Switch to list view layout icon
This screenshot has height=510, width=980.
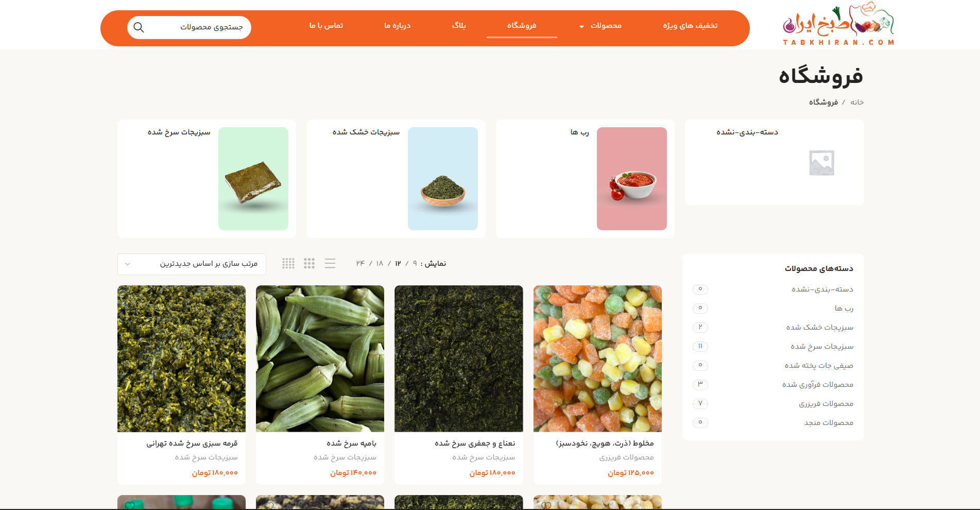click(x=330, y=264)
